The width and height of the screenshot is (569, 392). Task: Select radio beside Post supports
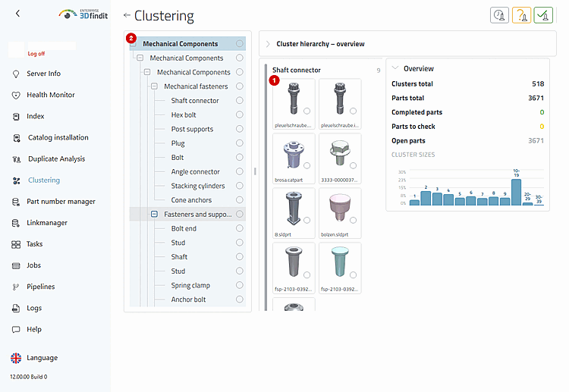[240, 129]
